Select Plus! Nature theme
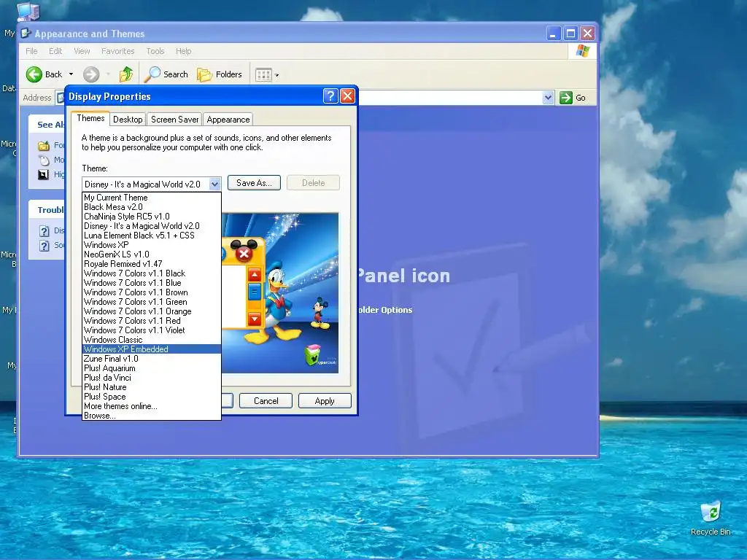Image resolution: width=747 pixels, height=560 pixels. 152,387
